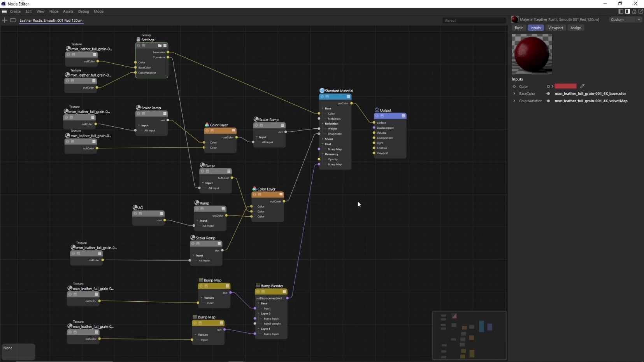644x362 pixels.
Task: Open the context menu icon on the Output node
Action: coord(404,116)
